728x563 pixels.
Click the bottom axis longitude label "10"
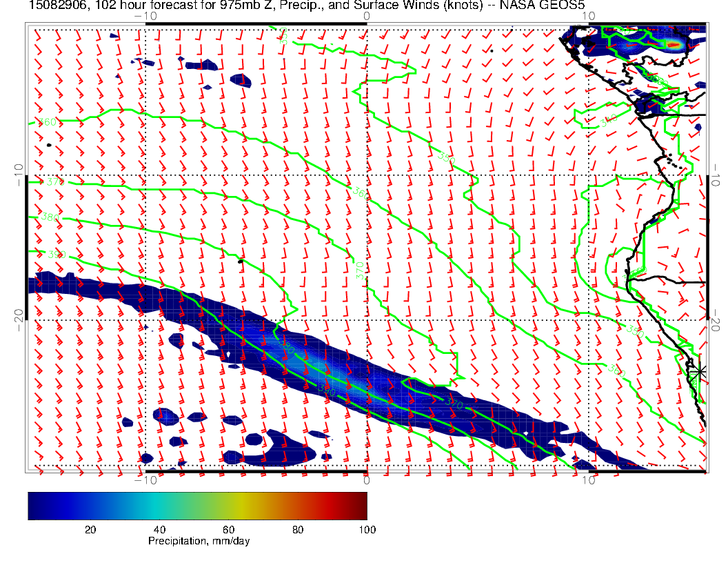tap(588, 480)
